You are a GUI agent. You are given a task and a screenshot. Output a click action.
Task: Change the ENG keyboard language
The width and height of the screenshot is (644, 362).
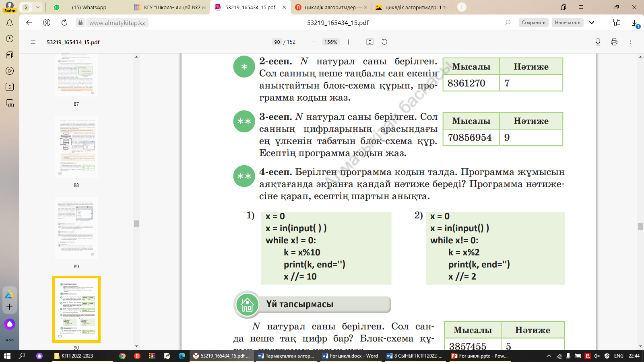point(619,356)
